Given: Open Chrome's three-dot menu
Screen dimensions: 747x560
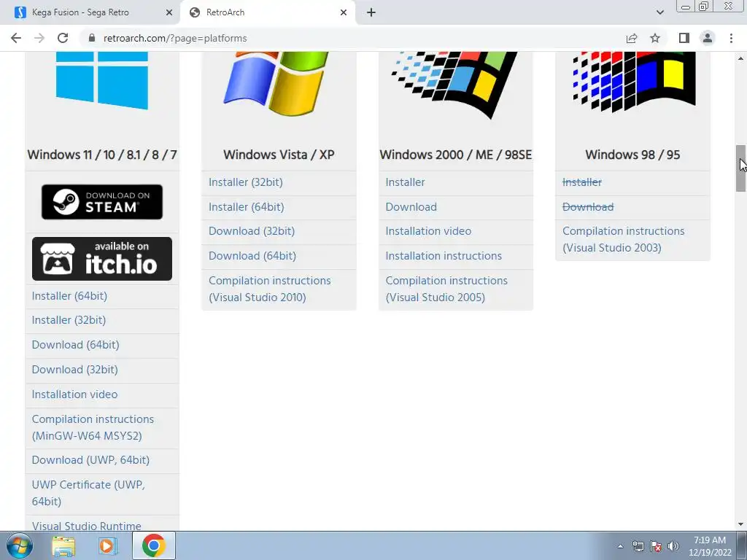Looking at the screenshot, I should click(731, 38).
